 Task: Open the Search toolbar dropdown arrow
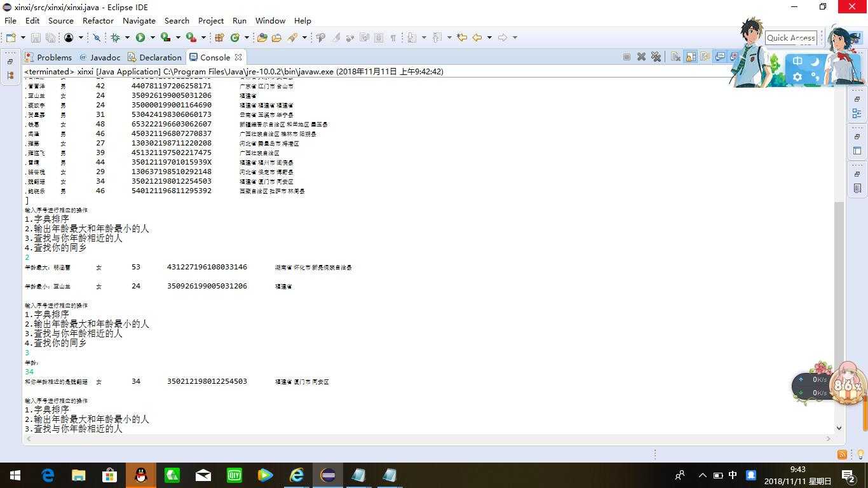coord(304,37)
